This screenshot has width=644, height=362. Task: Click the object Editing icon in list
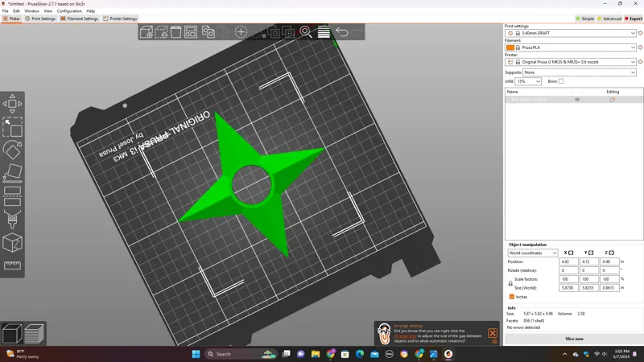pos(613,100)
